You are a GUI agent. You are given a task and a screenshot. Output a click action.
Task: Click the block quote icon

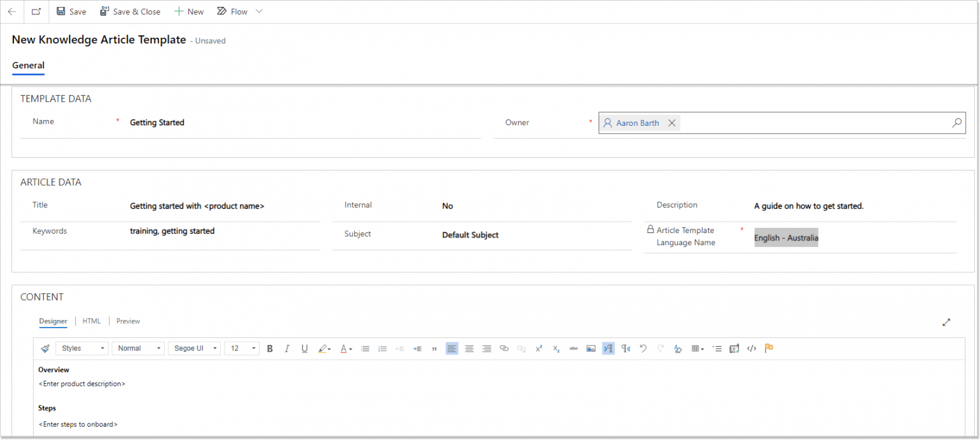(x=434, y=349)
